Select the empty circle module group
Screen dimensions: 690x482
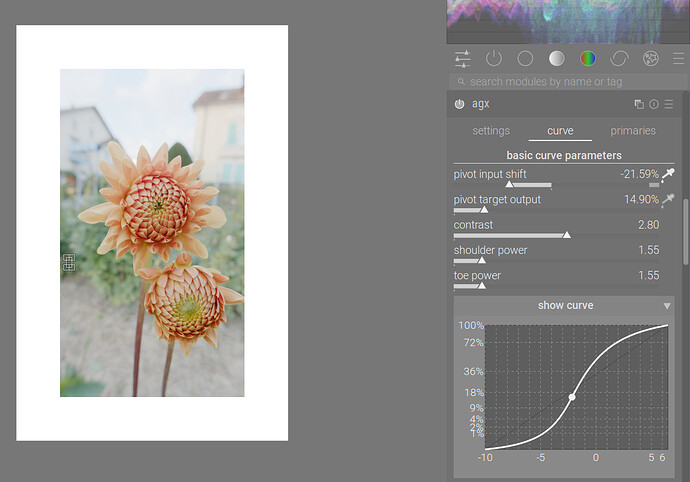(x=525, y=59)
